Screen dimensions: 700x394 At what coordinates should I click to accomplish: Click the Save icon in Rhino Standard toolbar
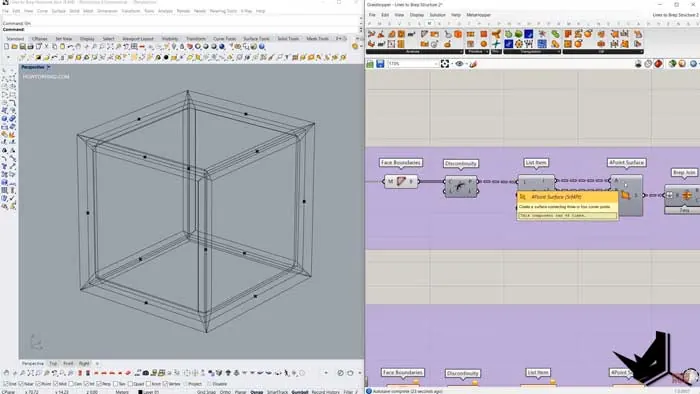(22, 46)
